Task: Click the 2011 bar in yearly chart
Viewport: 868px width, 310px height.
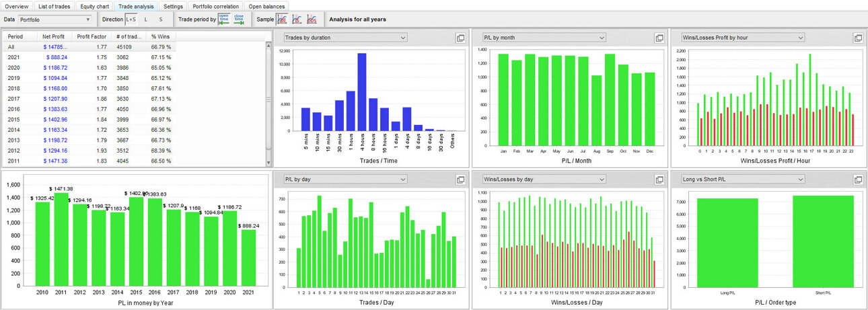Action: (61, 239)
